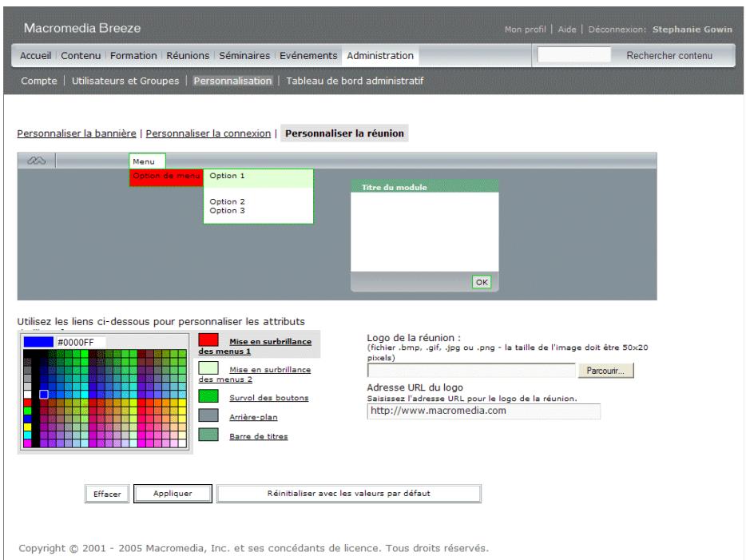The width and height of the screenshot is (746, 560).
Task: Click the green Survol des boutons swatch
Action: 208,396
